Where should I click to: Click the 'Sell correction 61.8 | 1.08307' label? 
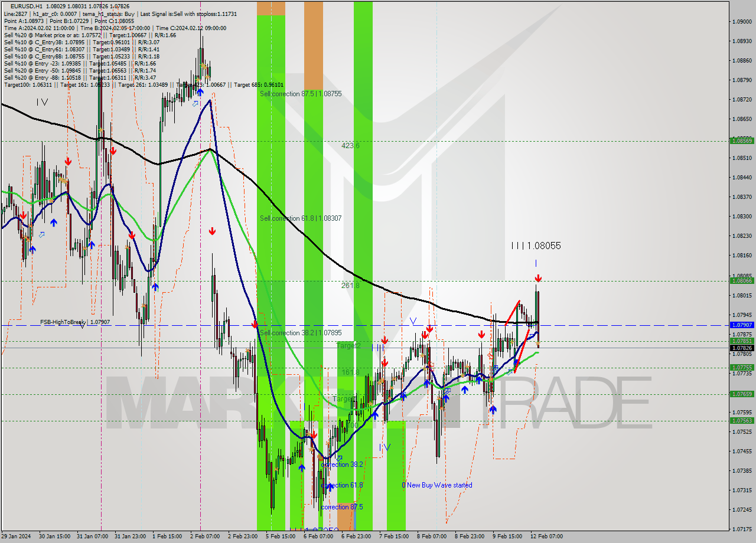[x=301, y=218]
